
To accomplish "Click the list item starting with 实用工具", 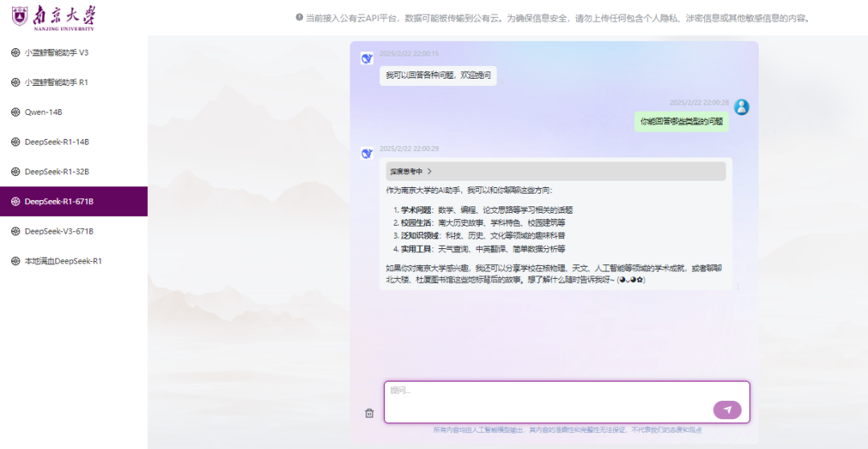I will tap(479, 249).
